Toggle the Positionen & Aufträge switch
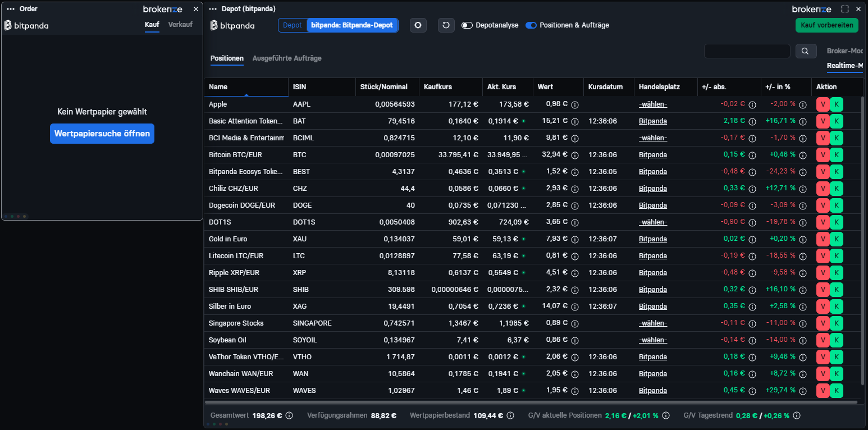 [x=531, y=25]
